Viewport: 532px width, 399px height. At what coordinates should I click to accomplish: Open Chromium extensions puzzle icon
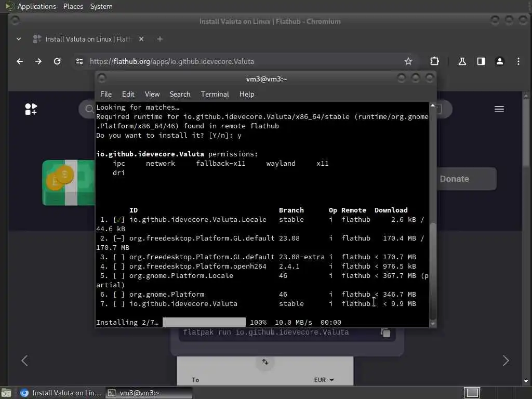pos(434,61)
